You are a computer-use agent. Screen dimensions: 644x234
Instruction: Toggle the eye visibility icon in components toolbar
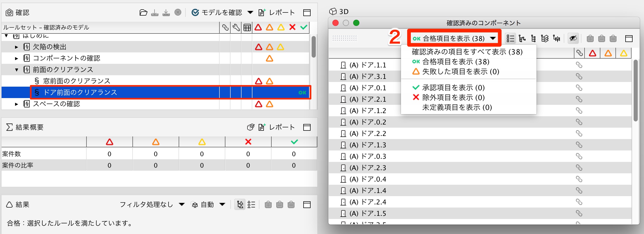pos(573,39)
